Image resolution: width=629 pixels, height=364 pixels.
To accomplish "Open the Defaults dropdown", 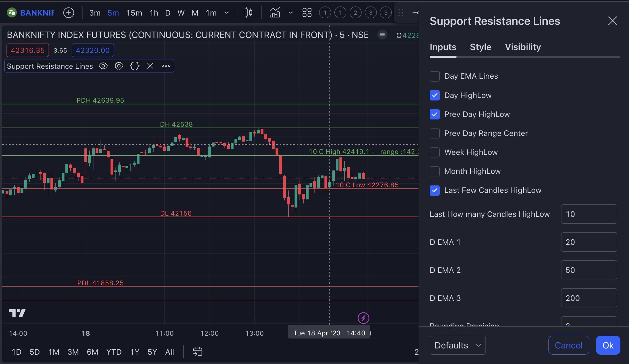I will point(457,345).
